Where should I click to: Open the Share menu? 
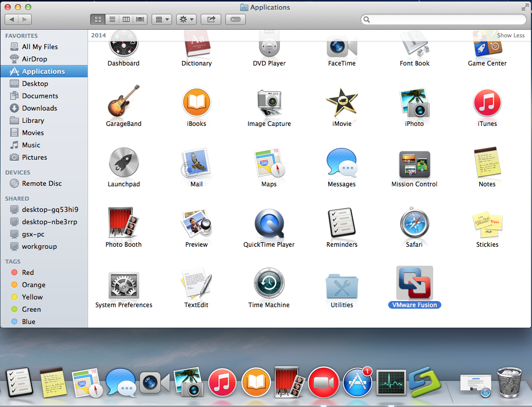point(210,19)
